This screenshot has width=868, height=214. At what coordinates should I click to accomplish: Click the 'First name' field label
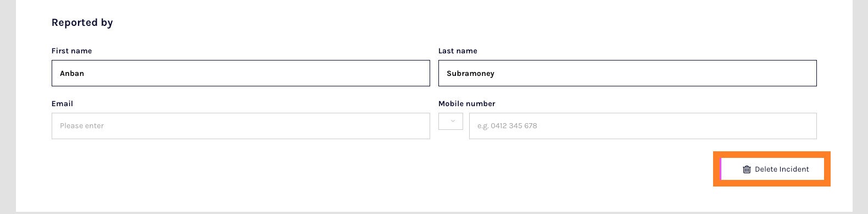click(x=72, y=51)
